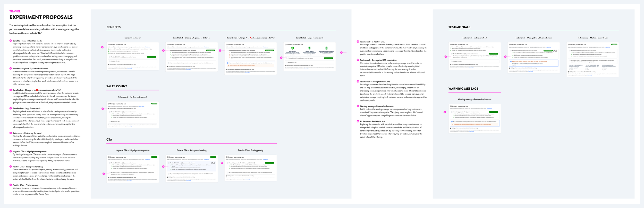
Task: Click 'Testimonial – On negative CTA on selection' mockup title
Action: pos(533,38)
